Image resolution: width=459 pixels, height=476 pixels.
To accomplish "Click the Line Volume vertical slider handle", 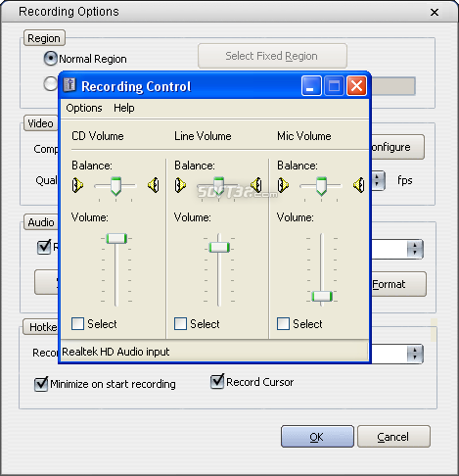I will pyautogui.click(x=219, y=248).
